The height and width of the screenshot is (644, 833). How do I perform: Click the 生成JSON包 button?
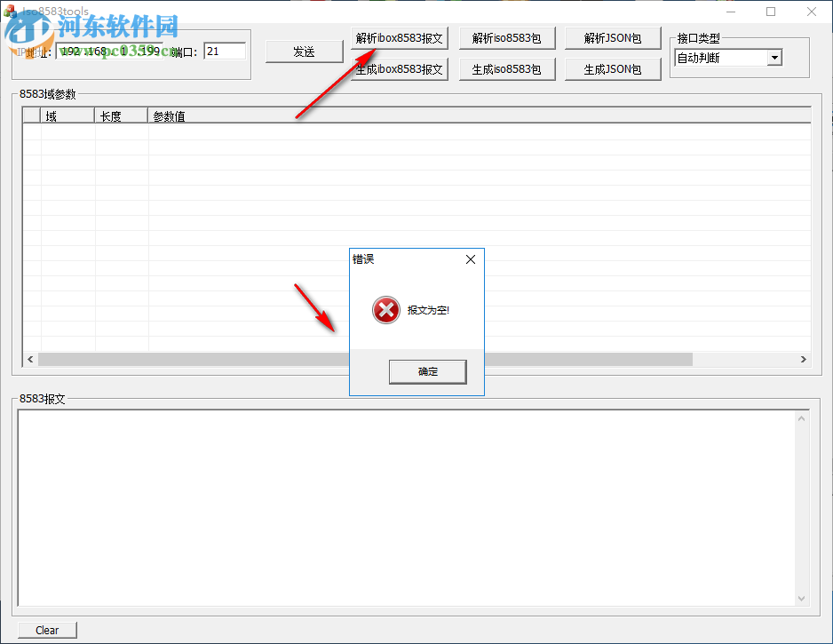pos(613,68)
